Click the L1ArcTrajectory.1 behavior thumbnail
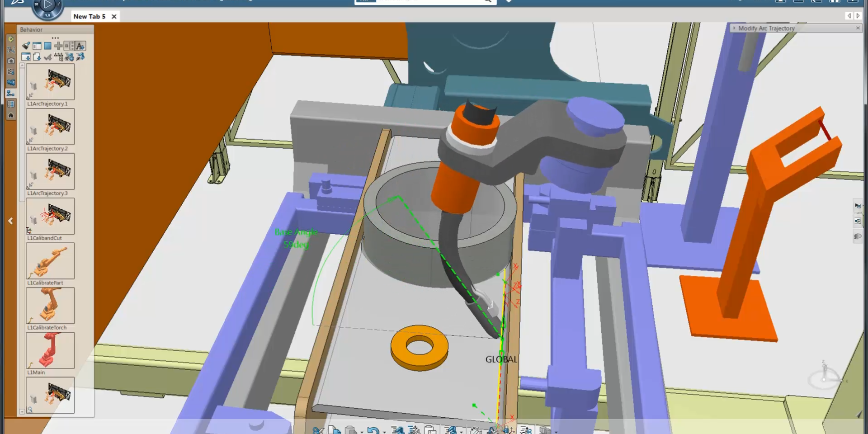The width and height of the screenshot is (868, 434). tap(50, 82)
